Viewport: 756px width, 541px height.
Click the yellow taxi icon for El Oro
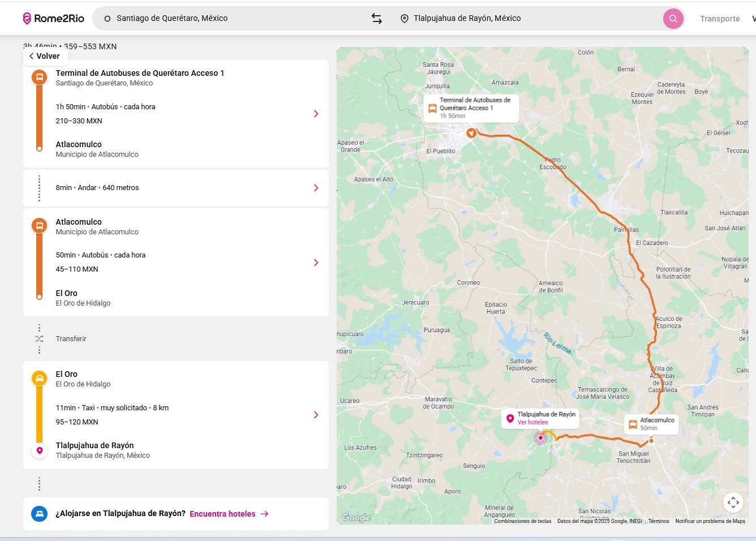pyautogui.click(x=40, y=378)
